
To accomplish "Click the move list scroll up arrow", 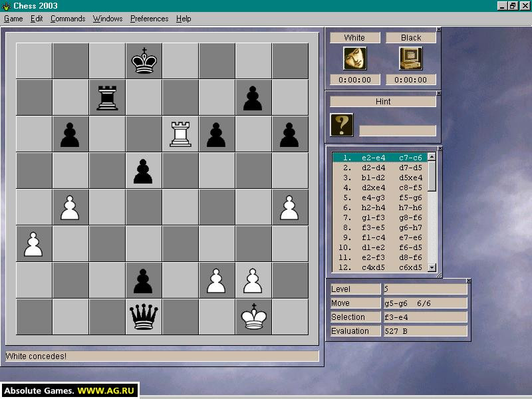I will (x=432, y=156).
